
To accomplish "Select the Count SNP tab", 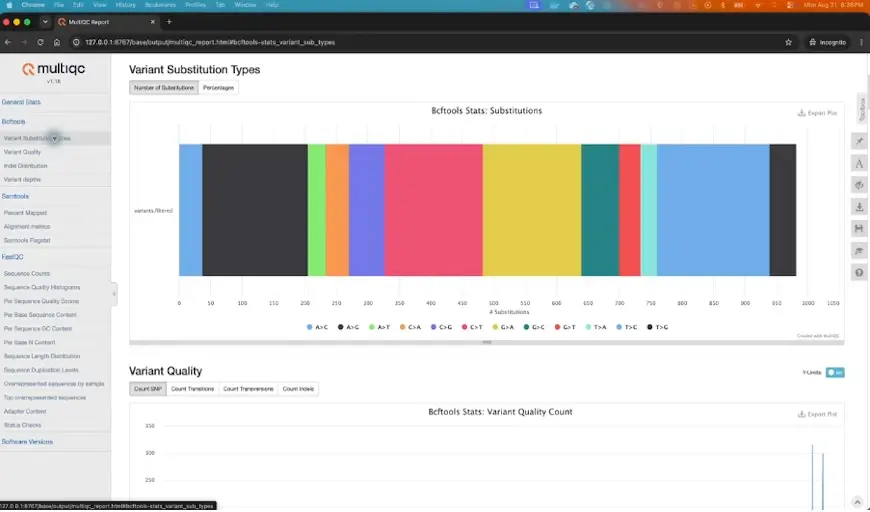I will tap(148, 389).
